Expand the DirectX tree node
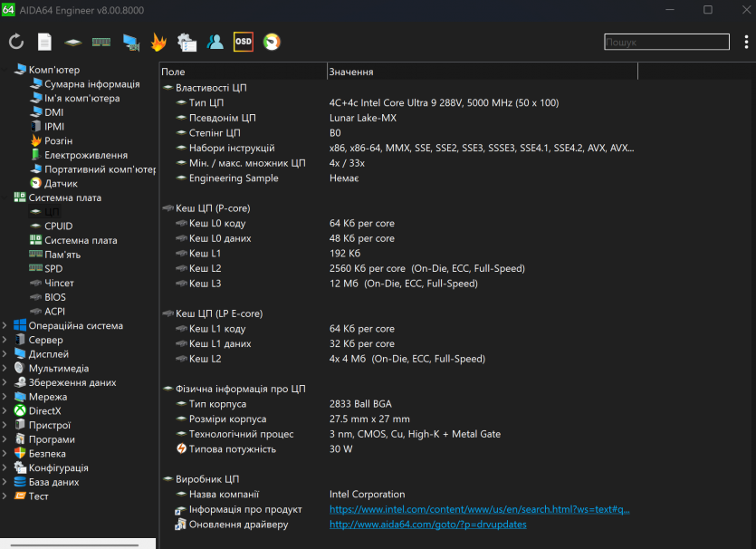 coord(5,411)
